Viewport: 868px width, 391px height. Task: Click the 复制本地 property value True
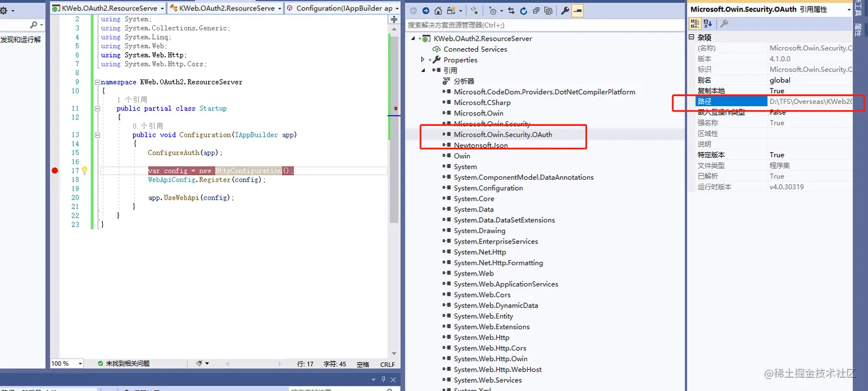click(777, 91)
